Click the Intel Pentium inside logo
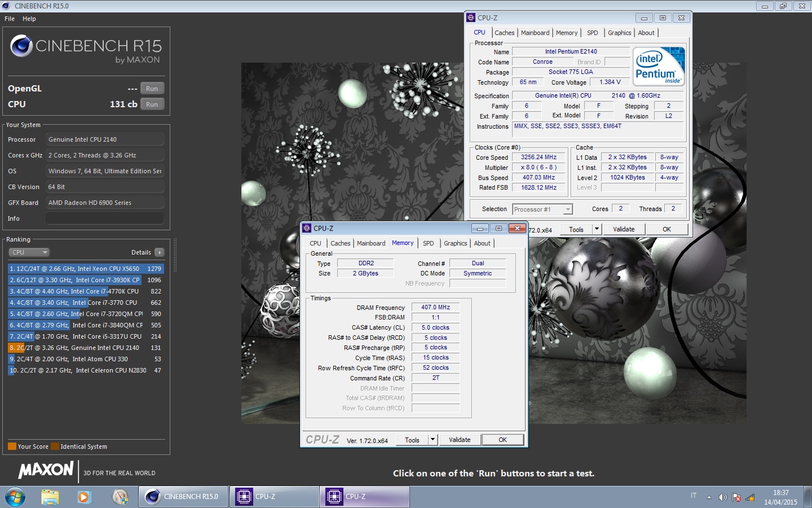The width and height of the screenshot is (812, 508). pyautogui.click(x=659, y=66)
